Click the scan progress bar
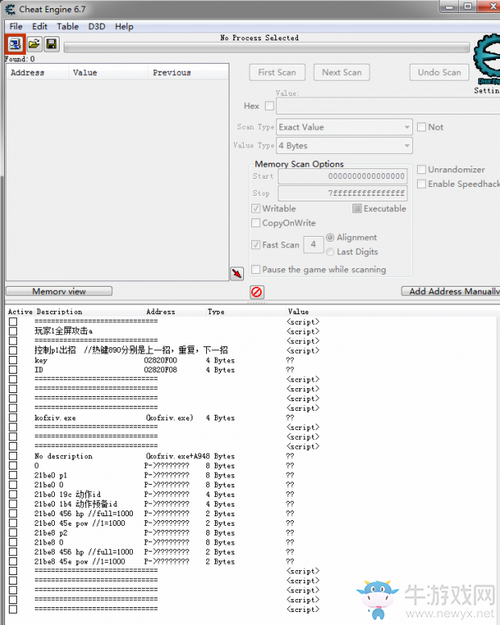This screenshot has height=625, width=500. click(267, 48)
